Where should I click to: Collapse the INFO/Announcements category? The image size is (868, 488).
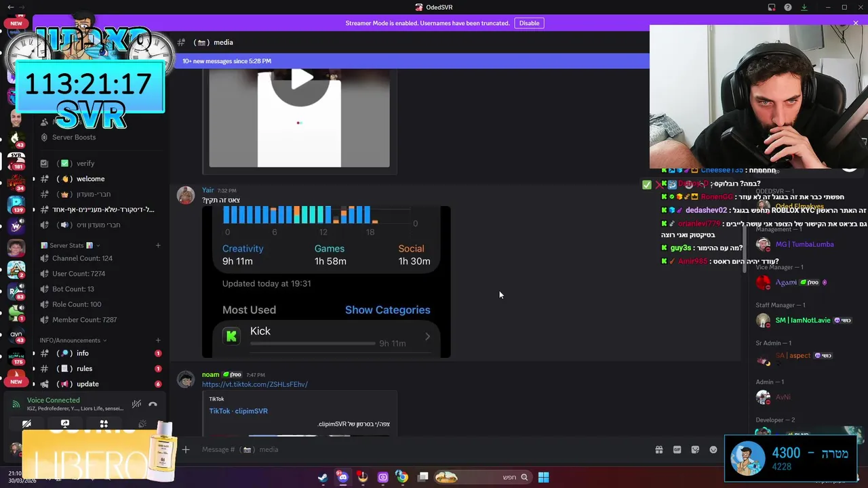[73, 340]
